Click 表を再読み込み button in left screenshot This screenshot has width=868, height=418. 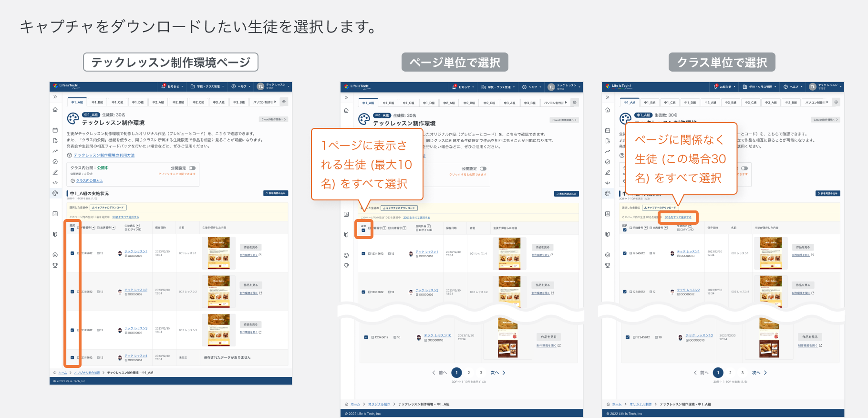point(276,193)
